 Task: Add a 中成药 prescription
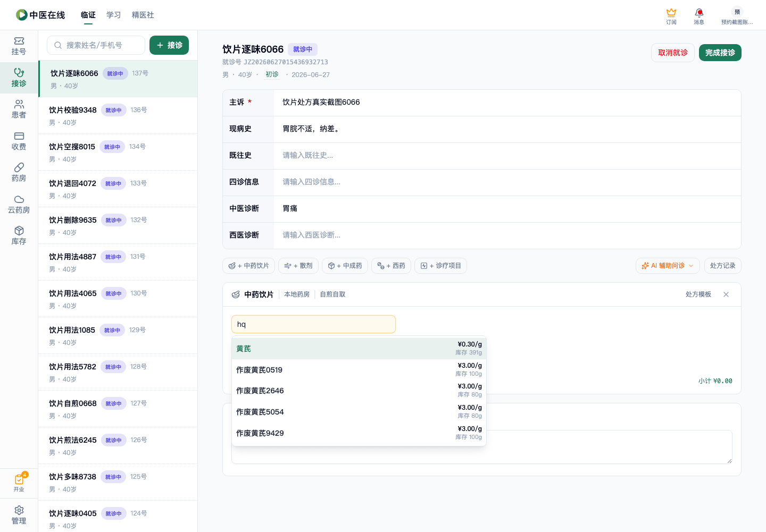point(345,266)
